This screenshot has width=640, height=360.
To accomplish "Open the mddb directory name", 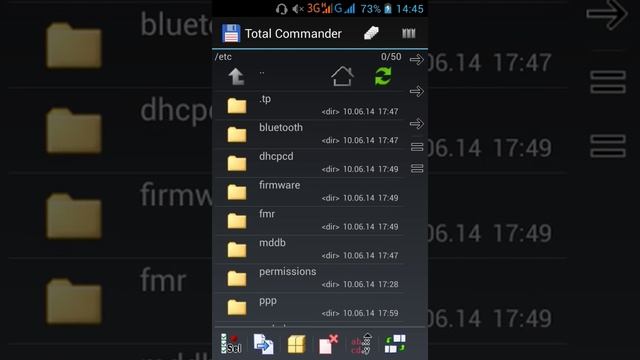I will pos(272,242).
